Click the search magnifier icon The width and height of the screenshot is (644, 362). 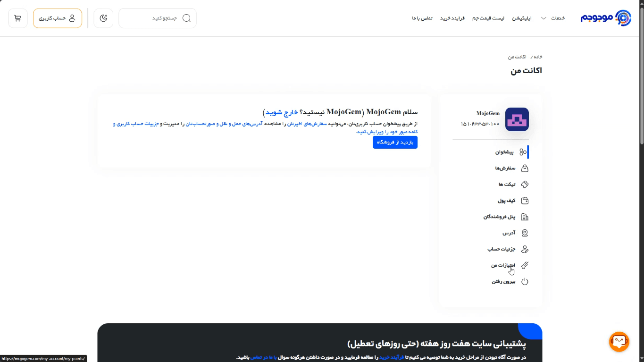[x=187, y=18]
